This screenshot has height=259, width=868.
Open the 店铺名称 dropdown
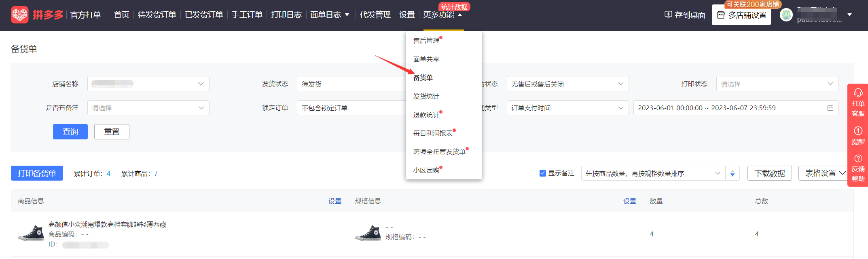pos(148,84)
